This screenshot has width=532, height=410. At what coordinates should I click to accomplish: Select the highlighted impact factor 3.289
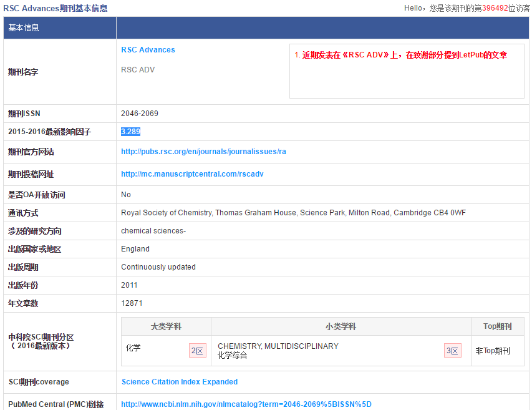click(x=130, y=132)
